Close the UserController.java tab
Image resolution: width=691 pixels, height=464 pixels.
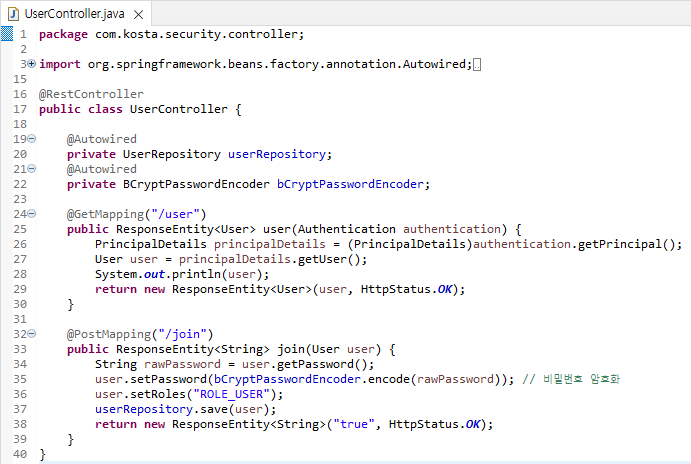point(138,15)
